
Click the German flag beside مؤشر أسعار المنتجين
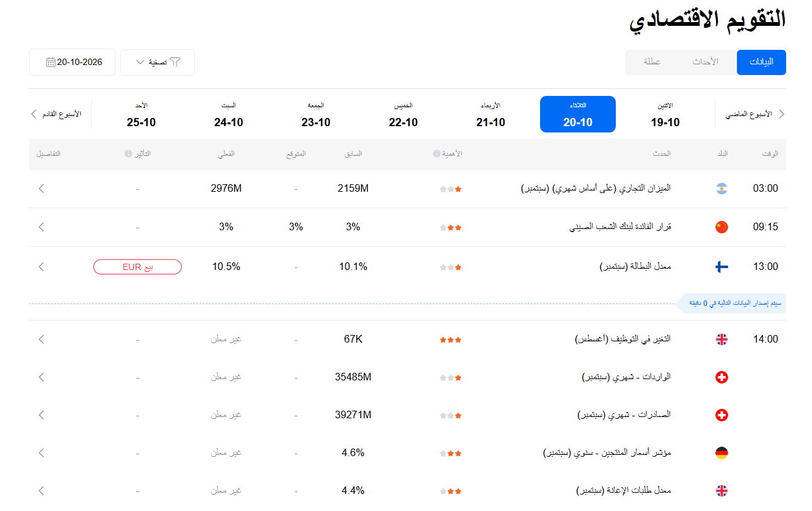tap(722, 453)
